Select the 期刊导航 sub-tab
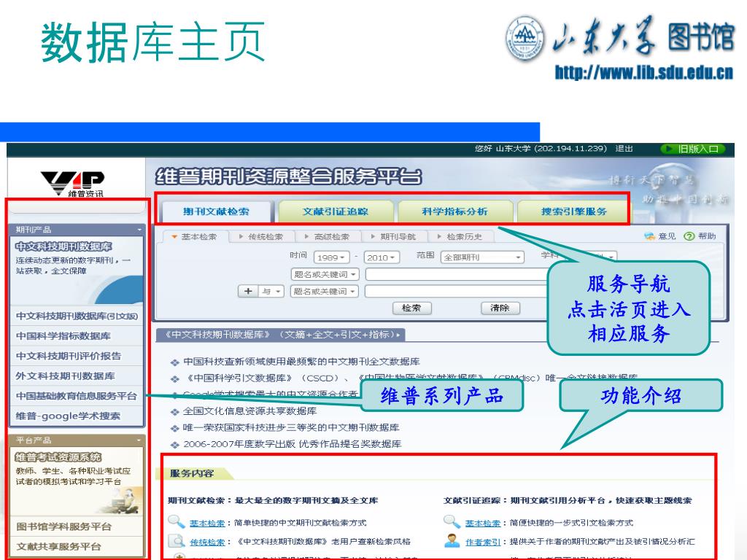The width and height of the screenshot is (747, 560). (x=393, y=237)
